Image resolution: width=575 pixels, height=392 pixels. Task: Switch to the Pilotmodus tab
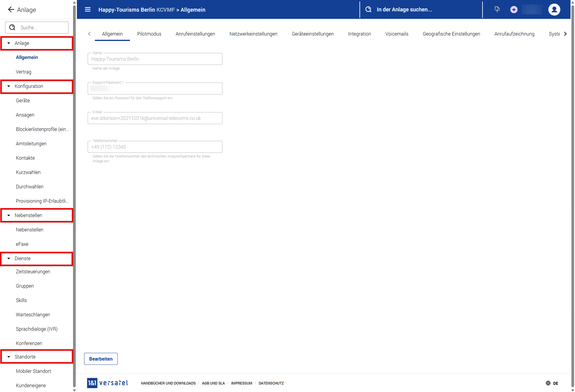point(149,34)
